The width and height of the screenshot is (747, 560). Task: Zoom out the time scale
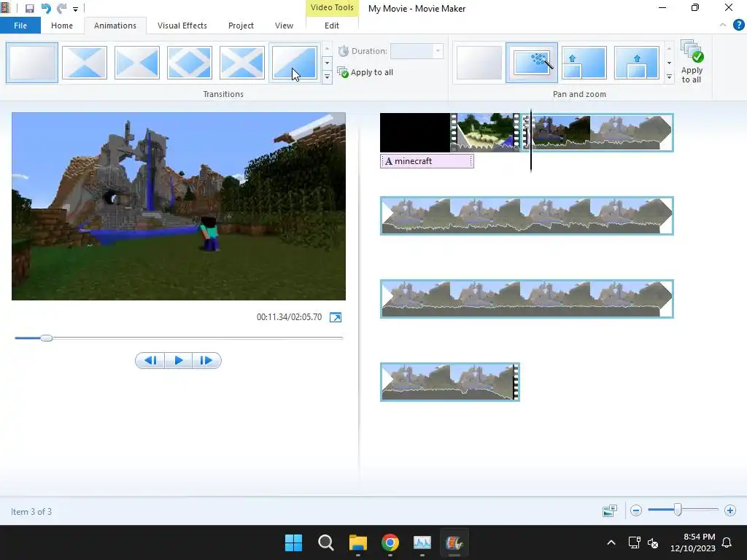point(636,510)
